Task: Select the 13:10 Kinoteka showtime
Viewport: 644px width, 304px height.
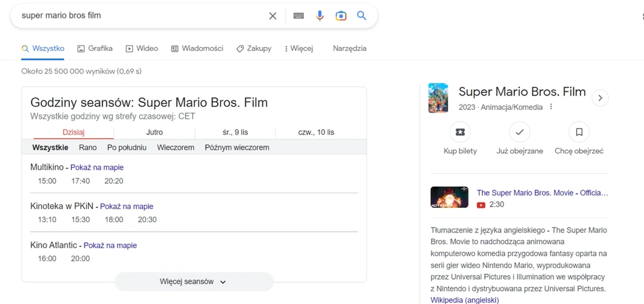Action: 47,219
